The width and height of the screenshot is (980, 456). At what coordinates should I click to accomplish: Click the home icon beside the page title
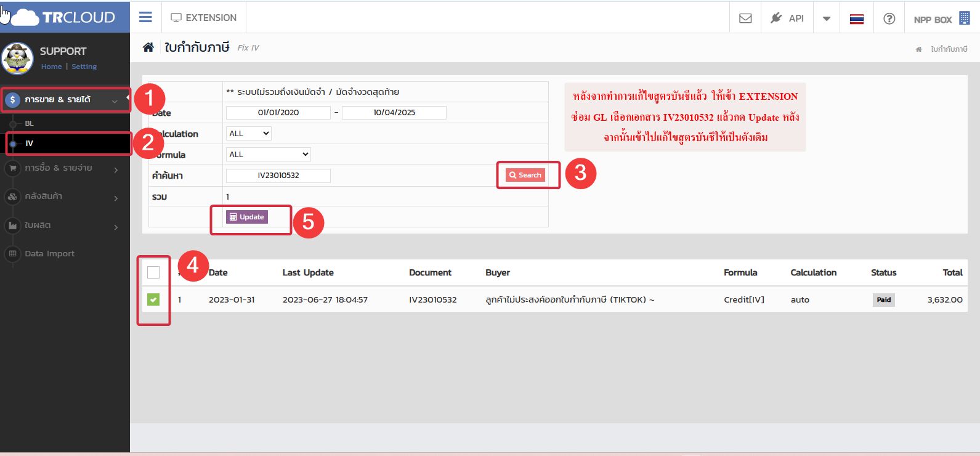pyautogui.click(x=148, y=47)
